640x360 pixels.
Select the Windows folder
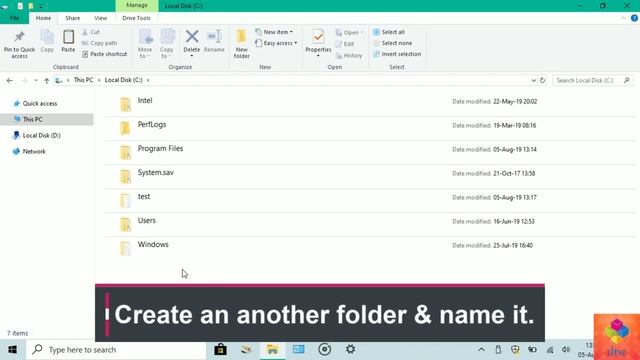(369, 249)
